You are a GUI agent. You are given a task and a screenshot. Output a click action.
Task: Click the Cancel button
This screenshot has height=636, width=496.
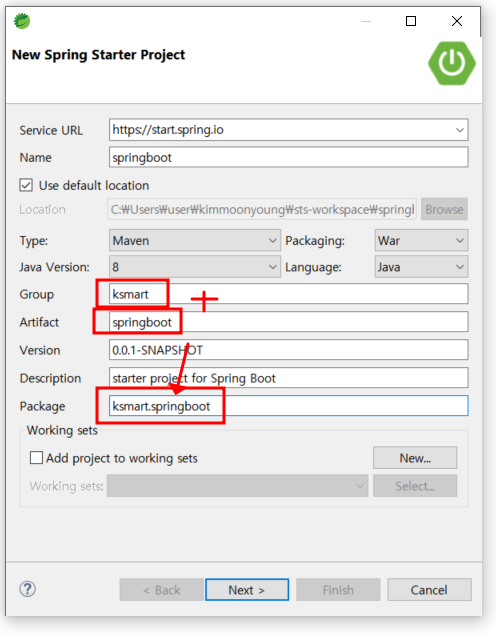(429, 590)
